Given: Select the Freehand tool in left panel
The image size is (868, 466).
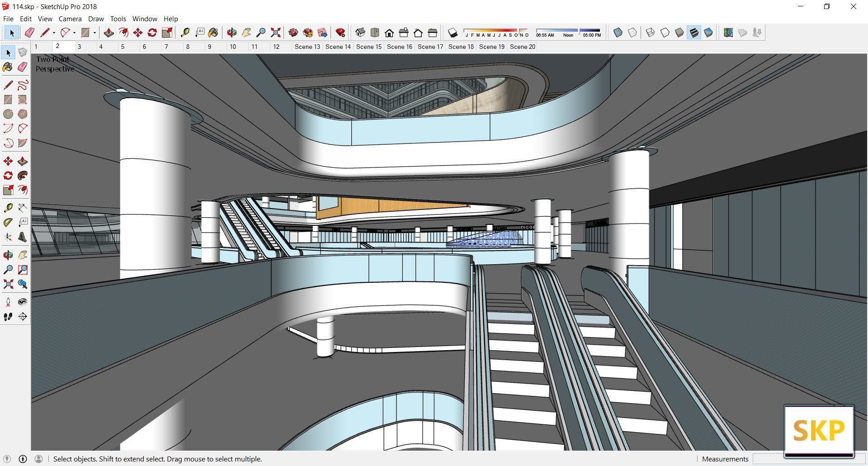Looking at the screenshot, I should (23, 85).
